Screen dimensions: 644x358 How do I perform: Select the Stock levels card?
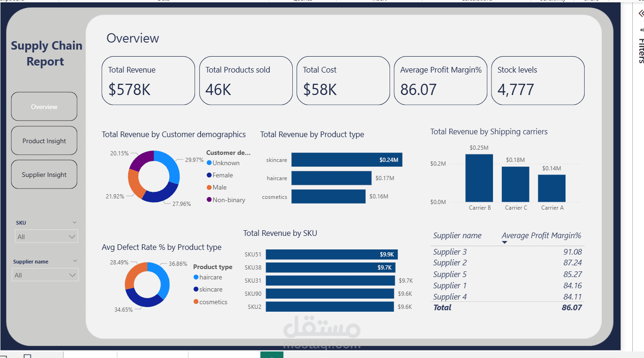tap(538, 80)
